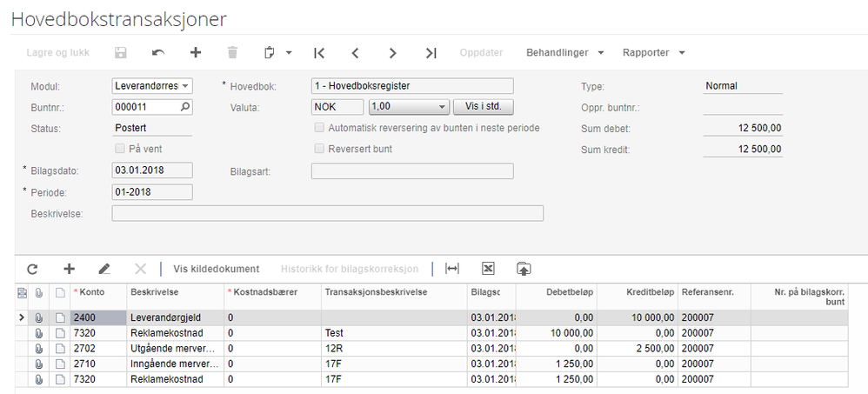Search Buntnr. with magnifier icon
The width and height of the screenshot is (868, 394).
coord(184,107)
